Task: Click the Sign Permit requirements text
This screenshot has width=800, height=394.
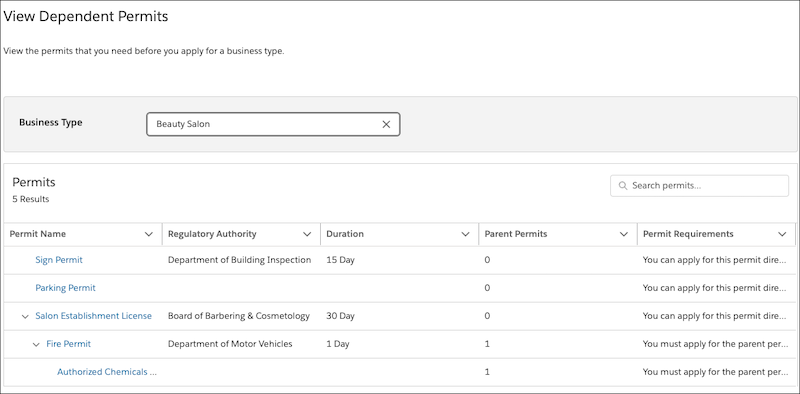Action: pos(715,260)
